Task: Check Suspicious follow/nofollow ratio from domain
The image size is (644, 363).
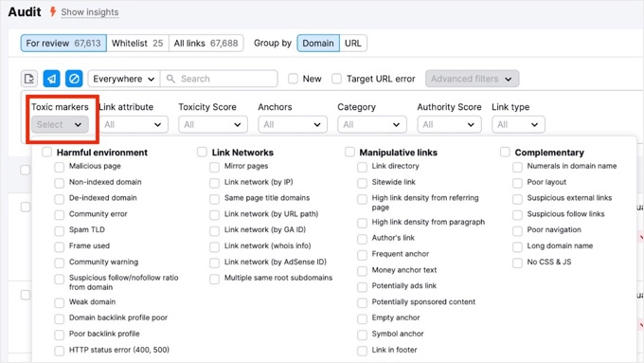Action: 59,280
